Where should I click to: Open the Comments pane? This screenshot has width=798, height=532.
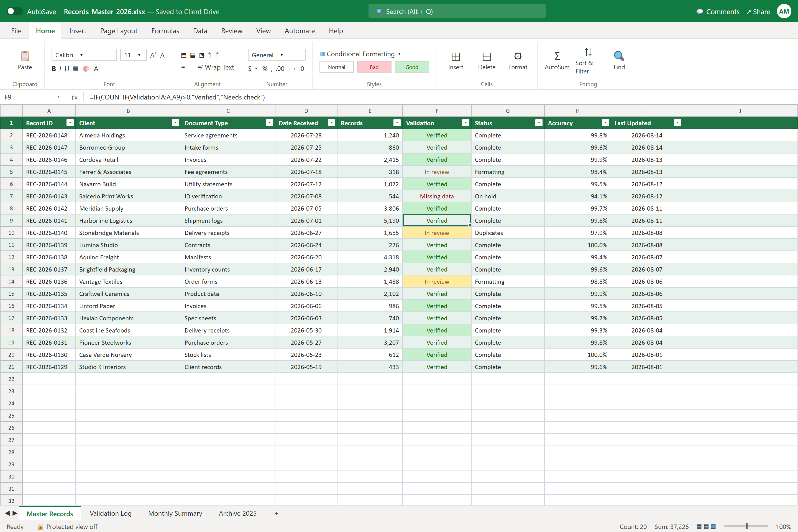tap(718, 12)
